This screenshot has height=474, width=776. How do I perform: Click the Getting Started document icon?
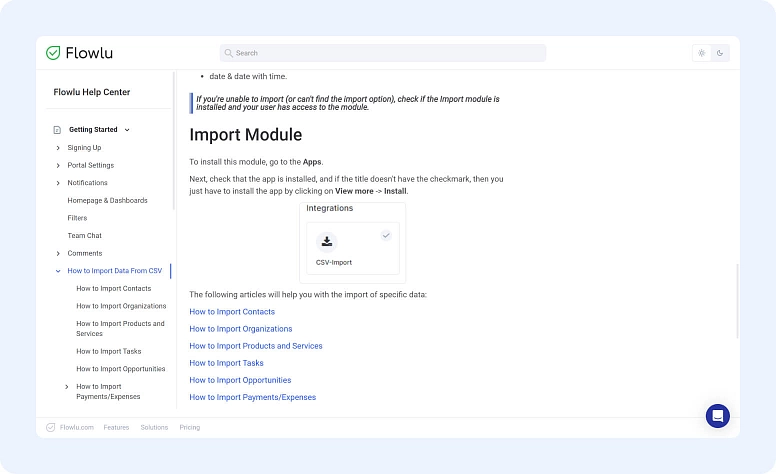coord(57,130)
